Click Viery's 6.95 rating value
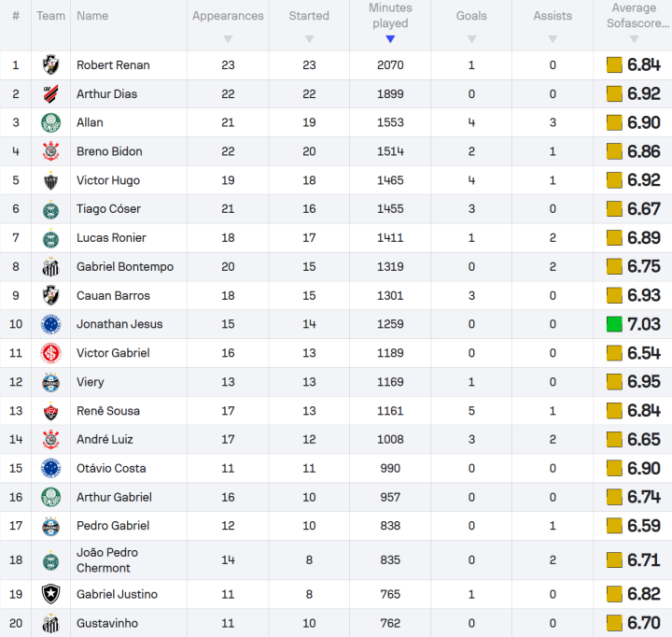This screenshot has width=672, height=637. (644, 382)
